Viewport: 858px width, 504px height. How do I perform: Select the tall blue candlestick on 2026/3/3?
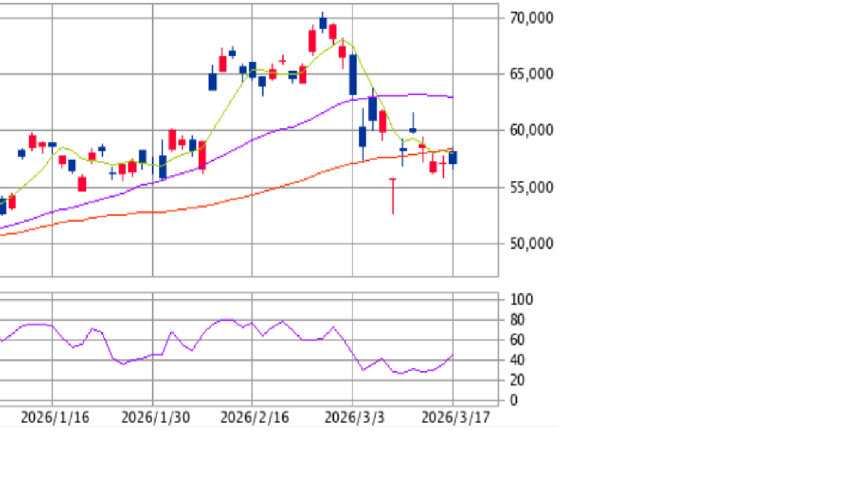353,74
